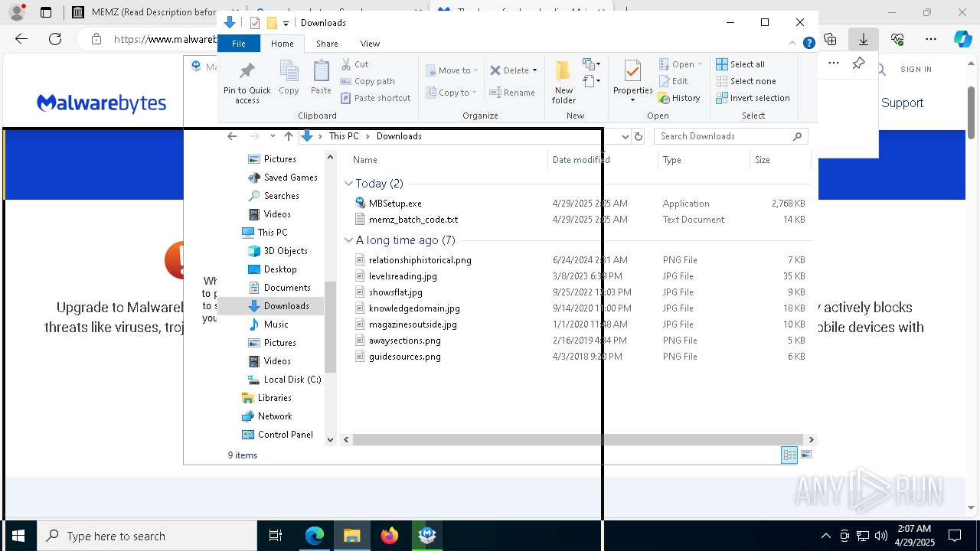The height and width of the screenshot is (551, 980).
Task: Open Move to dropdown
Action: pos(452,70)
